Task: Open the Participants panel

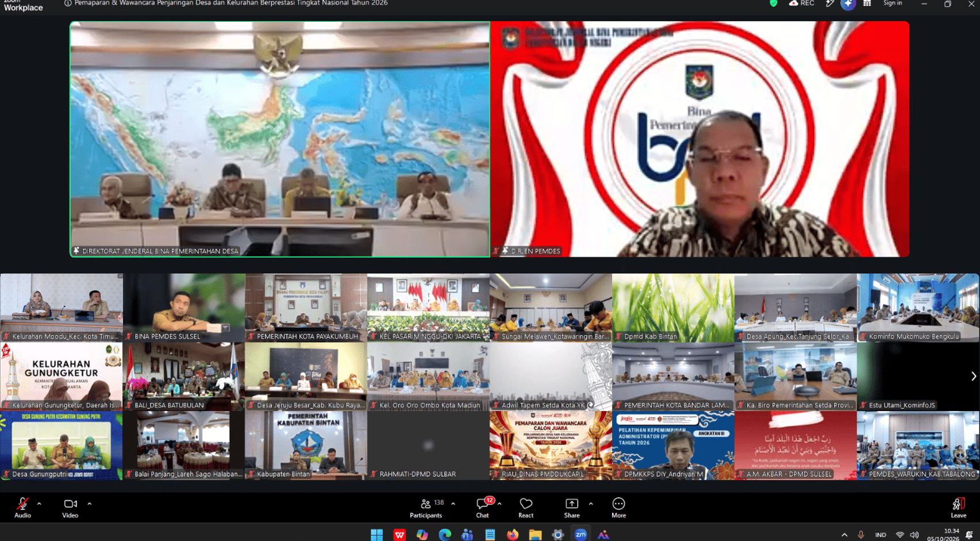Action: click(426, 508)
